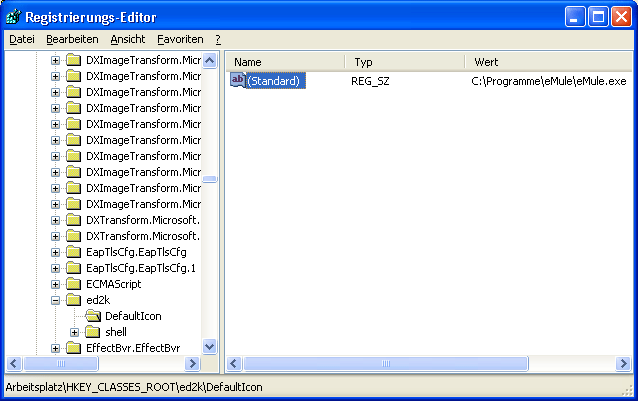Click the tree pane scroll-up arrow
The image size is (638, 401).
point(210,61)
